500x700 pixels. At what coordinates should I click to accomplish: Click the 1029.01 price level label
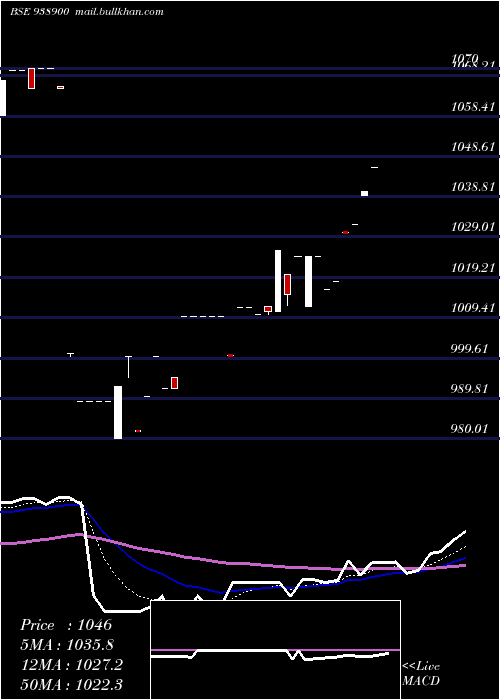click(x=473, y=227)
